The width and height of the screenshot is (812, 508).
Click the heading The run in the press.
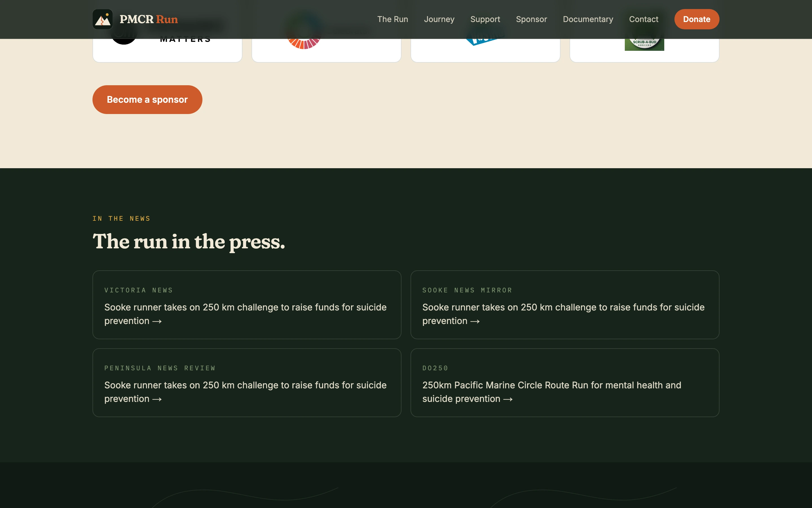pos(189,242)
